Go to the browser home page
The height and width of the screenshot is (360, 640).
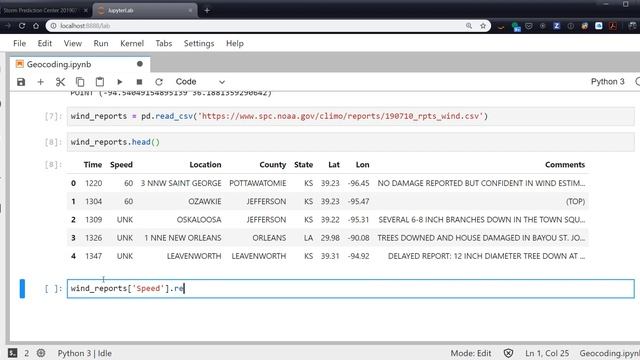(36, 26)
